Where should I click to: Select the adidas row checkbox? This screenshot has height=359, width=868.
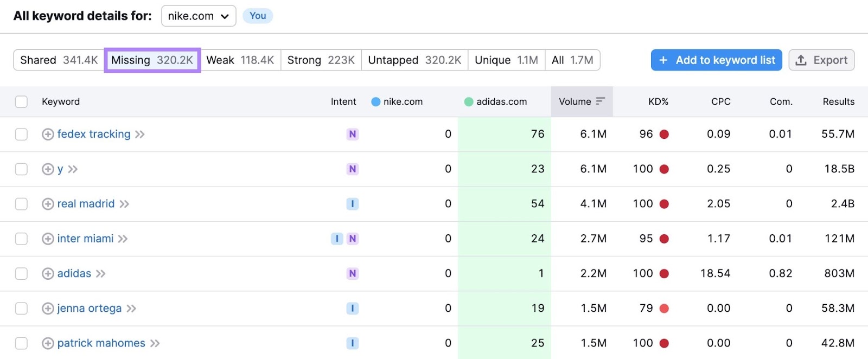click(21, 274)
